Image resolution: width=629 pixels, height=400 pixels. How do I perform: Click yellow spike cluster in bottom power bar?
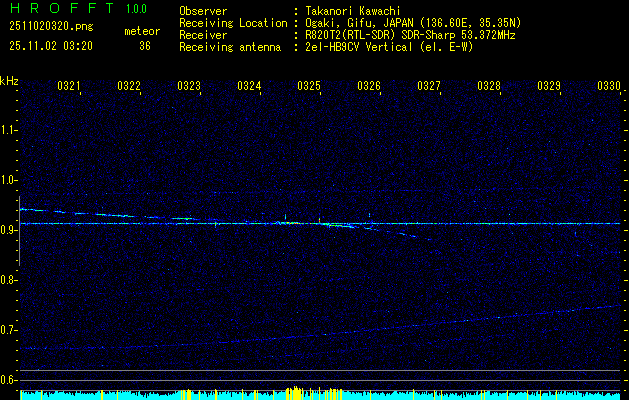[x=294, y=393]
